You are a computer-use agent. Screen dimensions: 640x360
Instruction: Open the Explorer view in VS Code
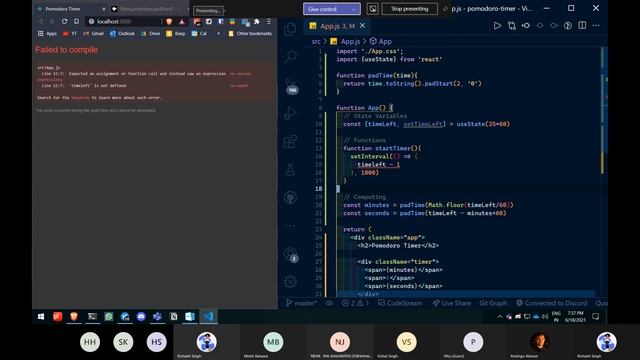[x=290, y=29]
